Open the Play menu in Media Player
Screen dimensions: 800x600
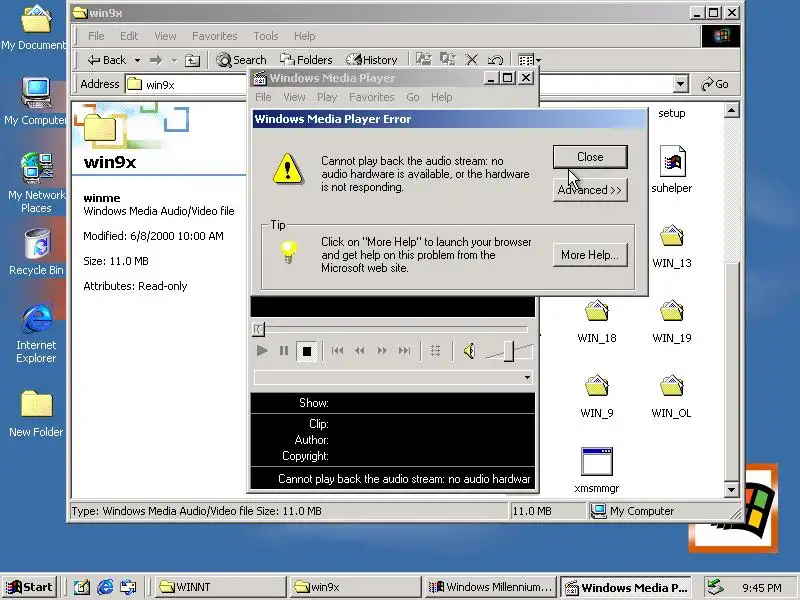[327, 97]
